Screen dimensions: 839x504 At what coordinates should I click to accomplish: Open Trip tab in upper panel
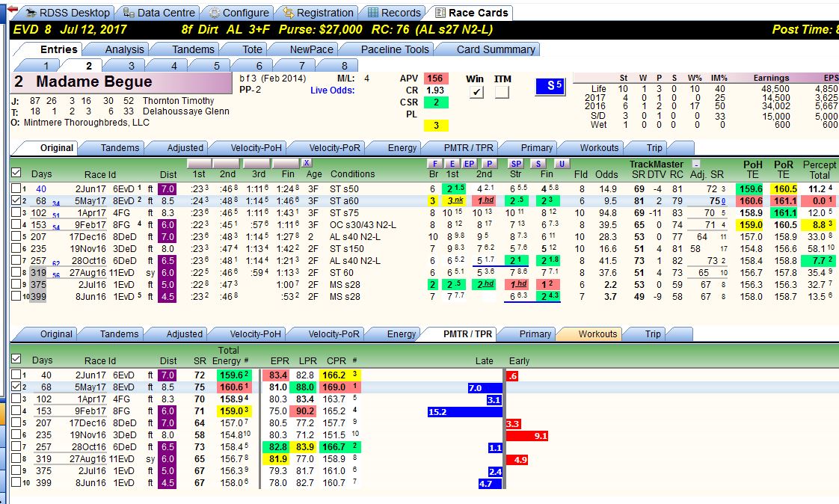(x=654, y=147)
